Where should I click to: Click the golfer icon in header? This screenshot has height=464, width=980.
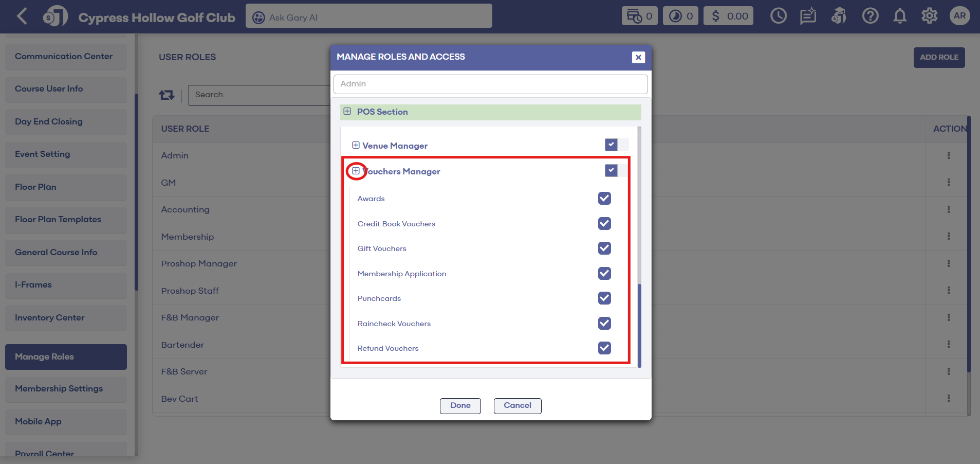tap(839, 16)
